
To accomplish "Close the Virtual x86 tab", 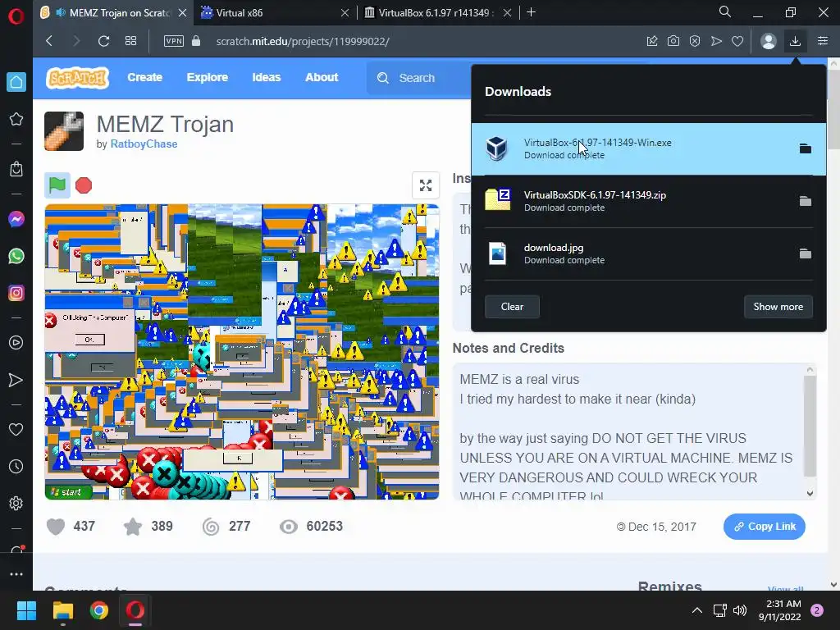I will pos(345,13).
